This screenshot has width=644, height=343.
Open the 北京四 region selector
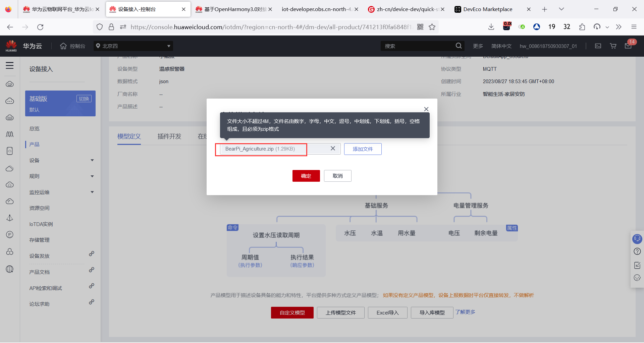pyautogui.click(x=133, y=46)
